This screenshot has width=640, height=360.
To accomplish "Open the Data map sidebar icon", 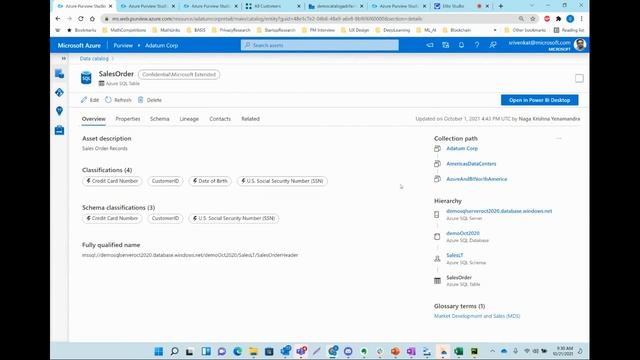I will tap(59, 93).
